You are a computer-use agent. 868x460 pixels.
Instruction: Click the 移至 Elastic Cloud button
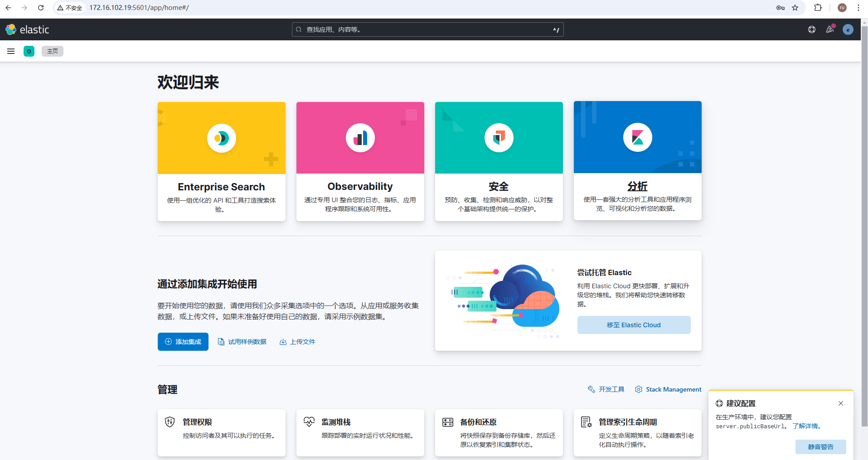634,325
